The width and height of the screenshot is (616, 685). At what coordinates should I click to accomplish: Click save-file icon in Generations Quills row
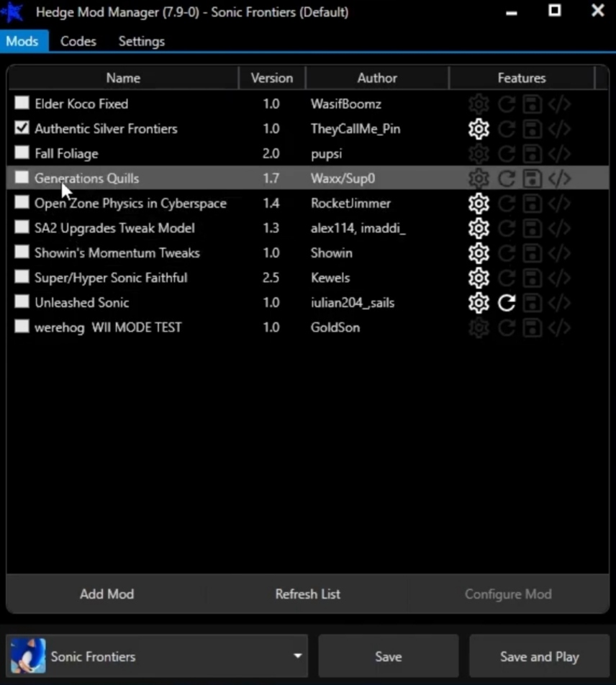coord(533,178)
